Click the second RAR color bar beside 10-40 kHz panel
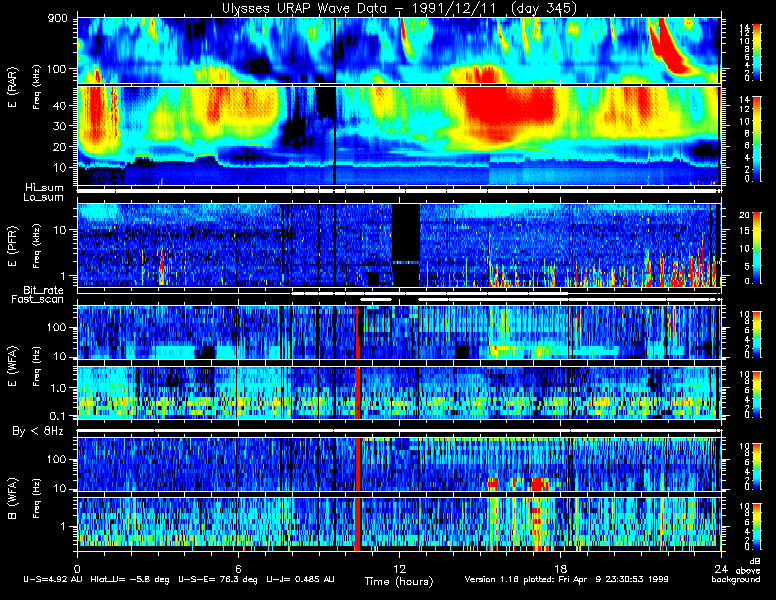This screenshot has height=600, width=776. point(757,139)
